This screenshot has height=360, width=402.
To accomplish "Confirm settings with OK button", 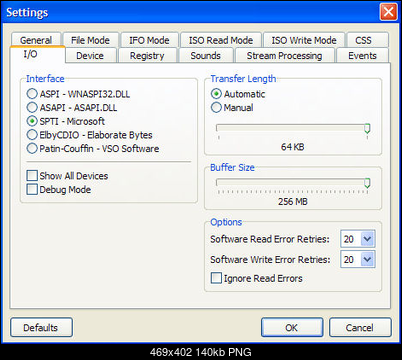I will (292, 327).
